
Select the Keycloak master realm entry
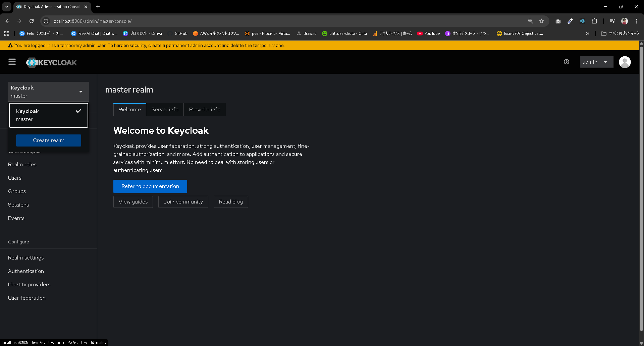[49, 115]
